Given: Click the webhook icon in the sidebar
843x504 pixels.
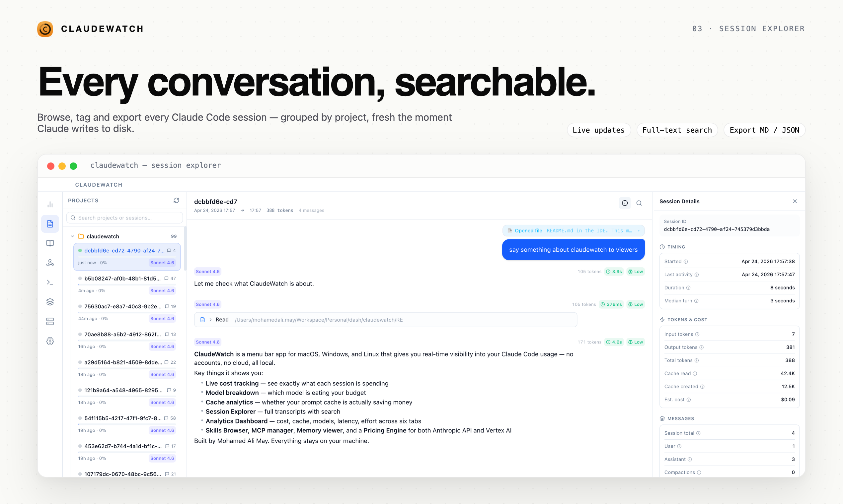Looking at the screenshot, I should click(x=50, y=263).
